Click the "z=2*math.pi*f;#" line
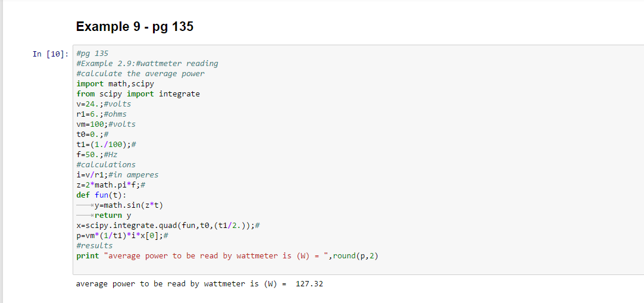This screenshot has height=303, width=644. (x=111, y=185)
